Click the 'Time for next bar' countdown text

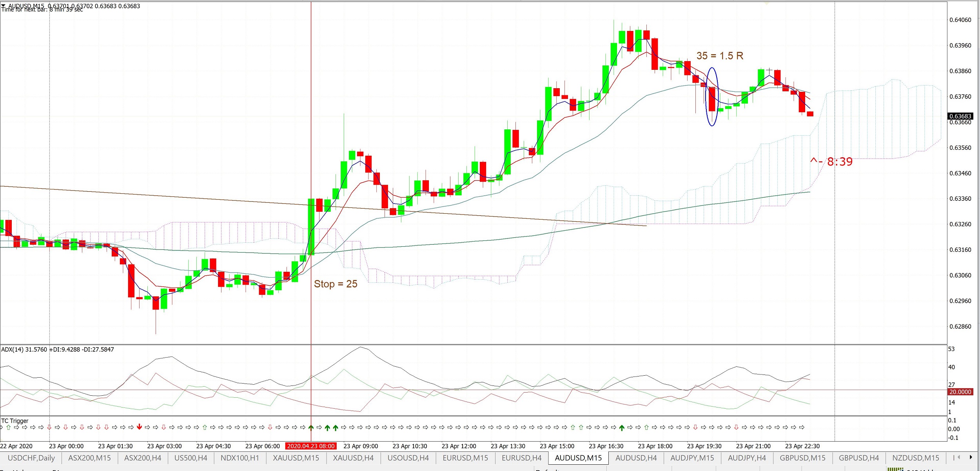42,10
